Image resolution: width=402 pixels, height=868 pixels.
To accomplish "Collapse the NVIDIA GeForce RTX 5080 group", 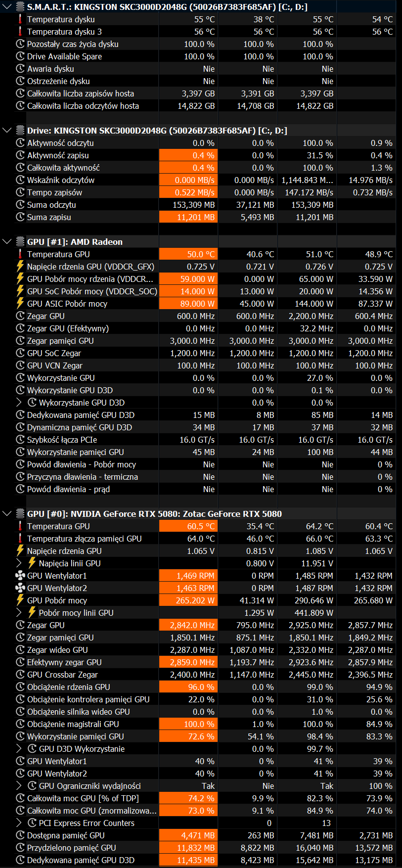I will tap(7, 514).
